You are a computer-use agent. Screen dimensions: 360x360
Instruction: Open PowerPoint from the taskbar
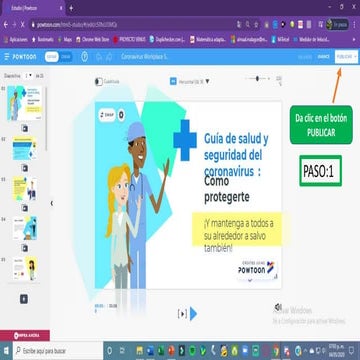pyautogui.click(x=171, y=351)
